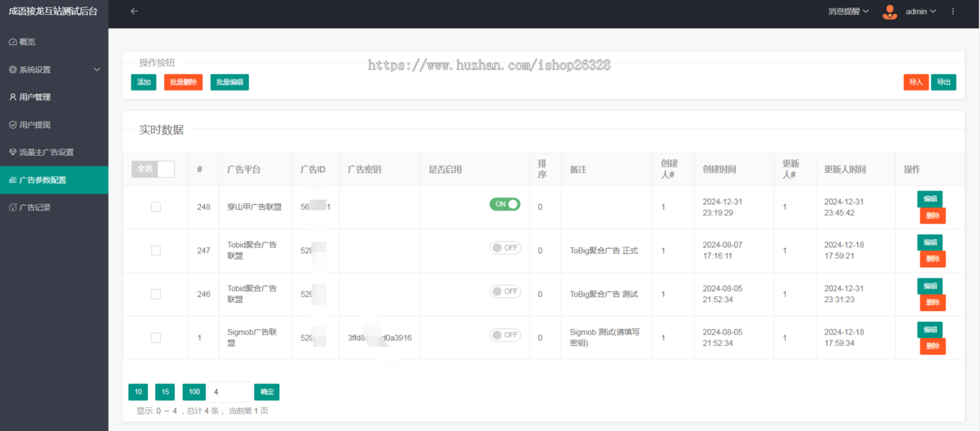Click the 批量删除 button
This screenshot has width=980, height=431.
click(183, 82)
